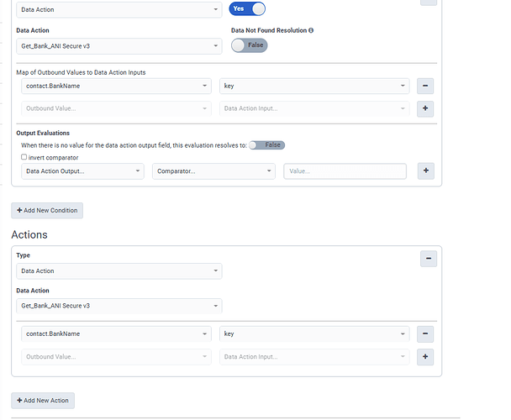Click the invert comparator label text
511x420 pixels.
54,158
